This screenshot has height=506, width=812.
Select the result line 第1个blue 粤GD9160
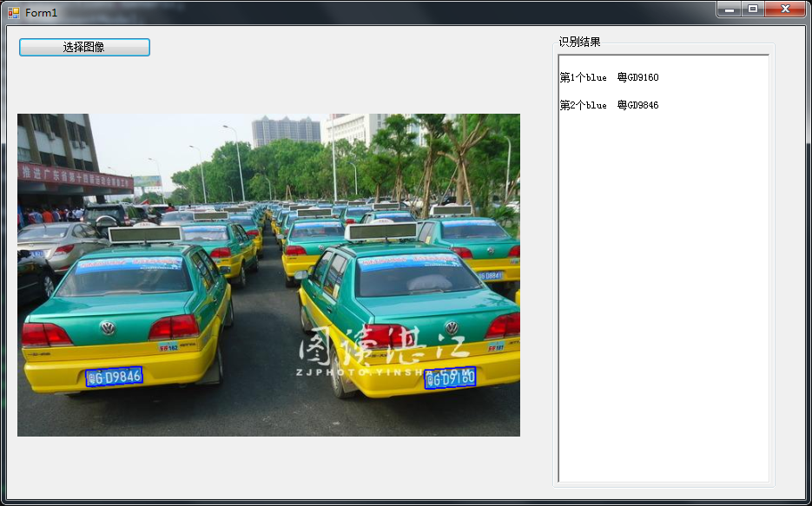point(609,77)
